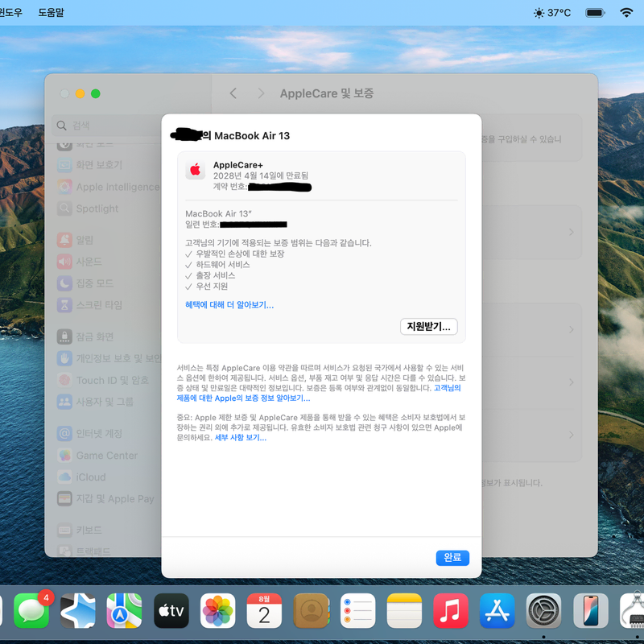
Task: Open the 도움말 menu
Action: (x=52, y=13)
